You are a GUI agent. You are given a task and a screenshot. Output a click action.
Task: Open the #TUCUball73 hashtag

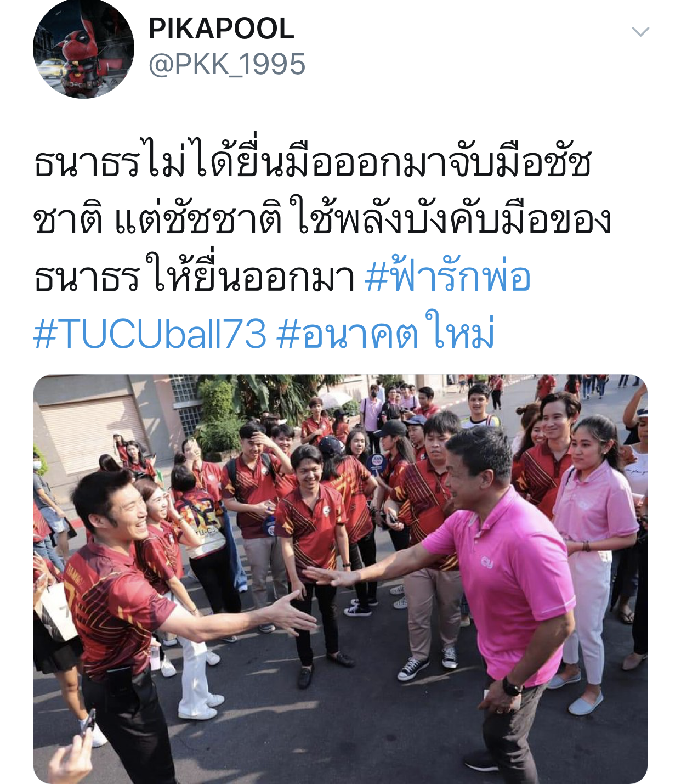pos(150,333)
